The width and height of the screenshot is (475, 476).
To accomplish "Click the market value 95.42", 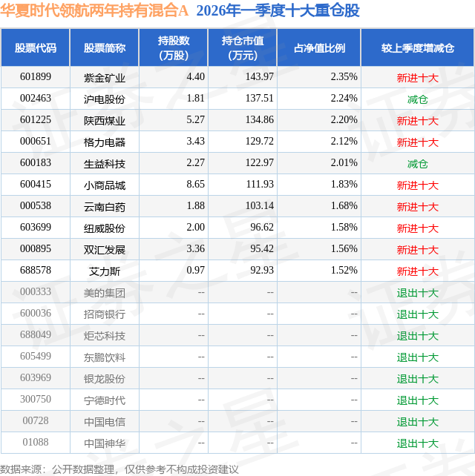I will point(262,249).
